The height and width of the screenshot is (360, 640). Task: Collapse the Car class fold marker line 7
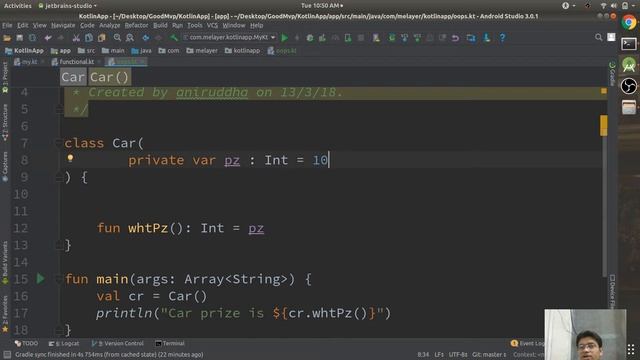click(59, 143)
